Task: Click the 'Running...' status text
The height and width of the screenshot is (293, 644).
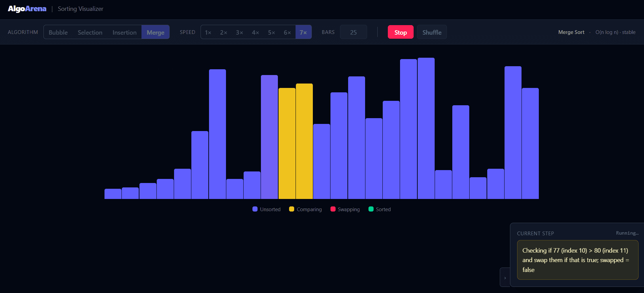Action: point(627,233)
